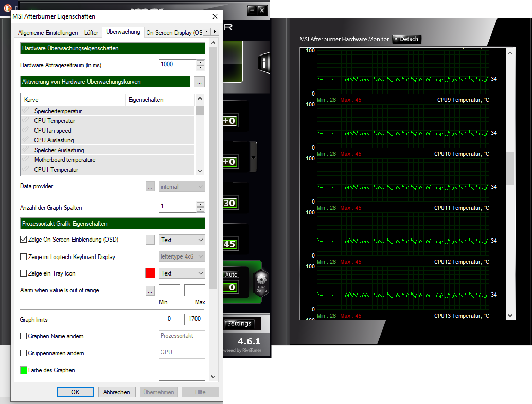Disable Zeige On-Screen-Einblendung (OSD) checkbox
Viewport: 532px width, 404px height.
click(24, 240)
